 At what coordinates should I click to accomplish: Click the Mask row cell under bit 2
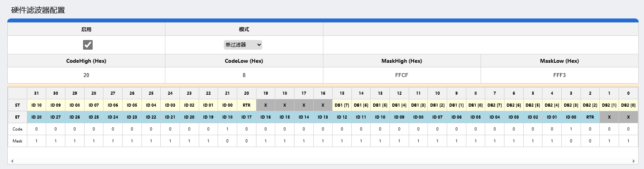[590, 141]
